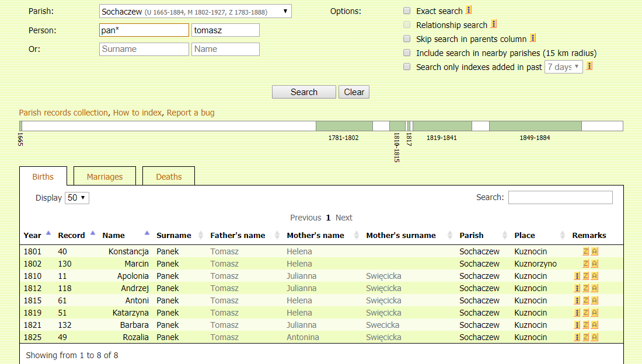The image size is (642, 364).
Task: Click the A icon in Marcin's 1802 row
Action: [595, 264]
